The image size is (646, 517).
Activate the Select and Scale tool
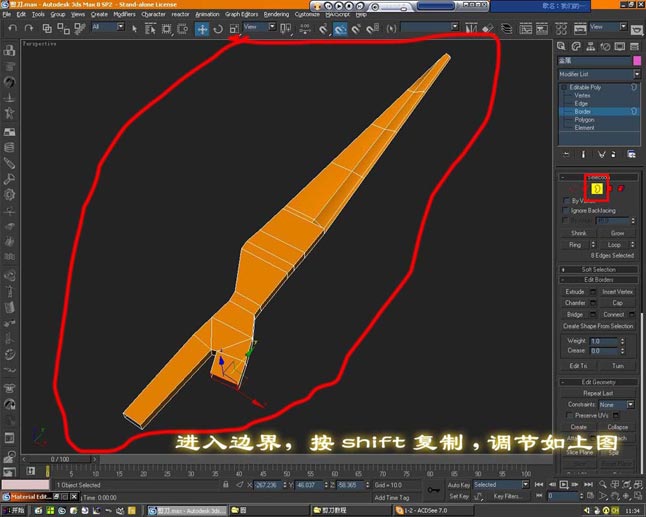[x=234, y=28]
